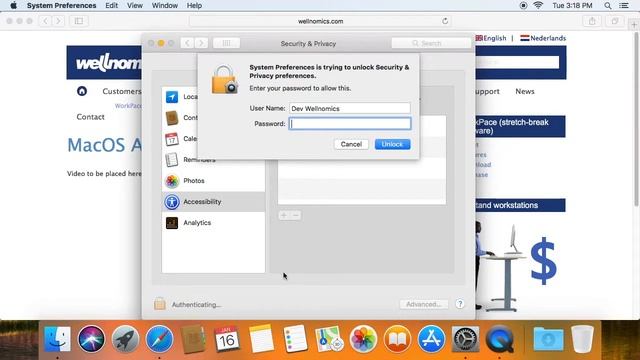Switch website language to Nederlands
This screenshot has width=640, height=360.
[x=543, y=38]
